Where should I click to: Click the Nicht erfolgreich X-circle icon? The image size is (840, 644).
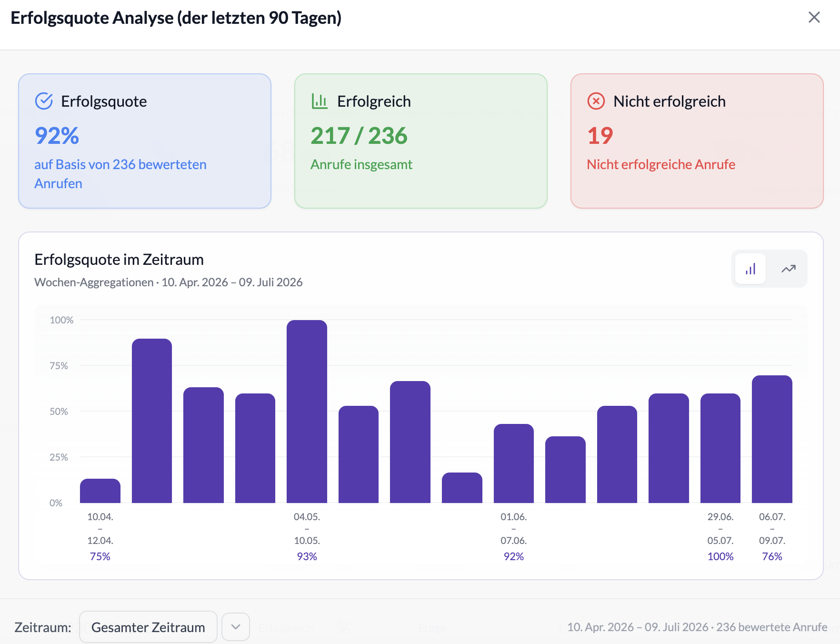596,101
